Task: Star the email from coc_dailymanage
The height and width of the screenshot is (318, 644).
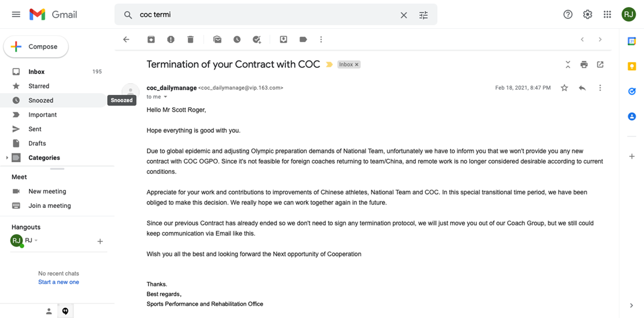Action: coord(564,88)
